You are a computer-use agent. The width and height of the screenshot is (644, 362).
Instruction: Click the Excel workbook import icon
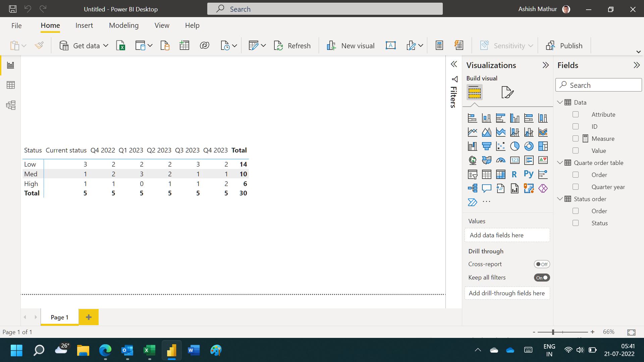click(120, 46)
